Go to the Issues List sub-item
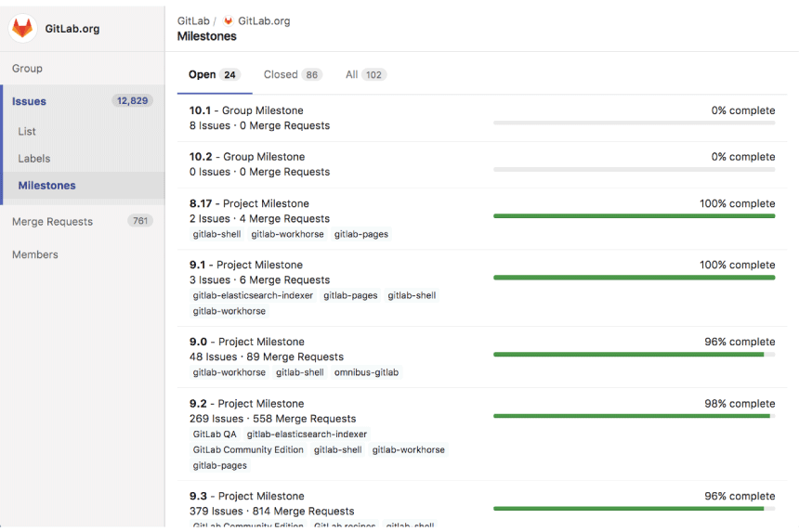The image size is (799, 532). 27,131
